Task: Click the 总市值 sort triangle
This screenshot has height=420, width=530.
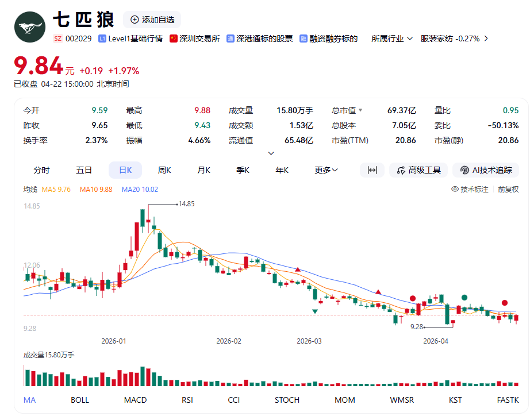Action: (360, 110)
